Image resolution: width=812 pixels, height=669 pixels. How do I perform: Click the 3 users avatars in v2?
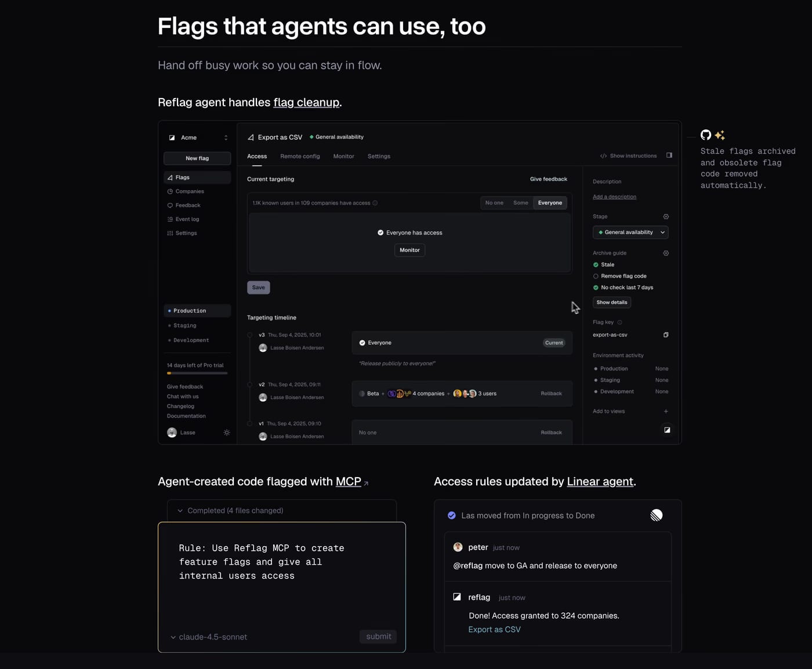465,394
